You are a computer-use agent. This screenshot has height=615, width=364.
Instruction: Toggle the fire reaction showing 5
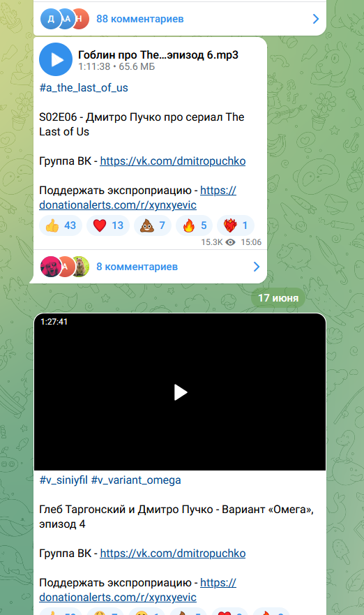pos(194,225)
